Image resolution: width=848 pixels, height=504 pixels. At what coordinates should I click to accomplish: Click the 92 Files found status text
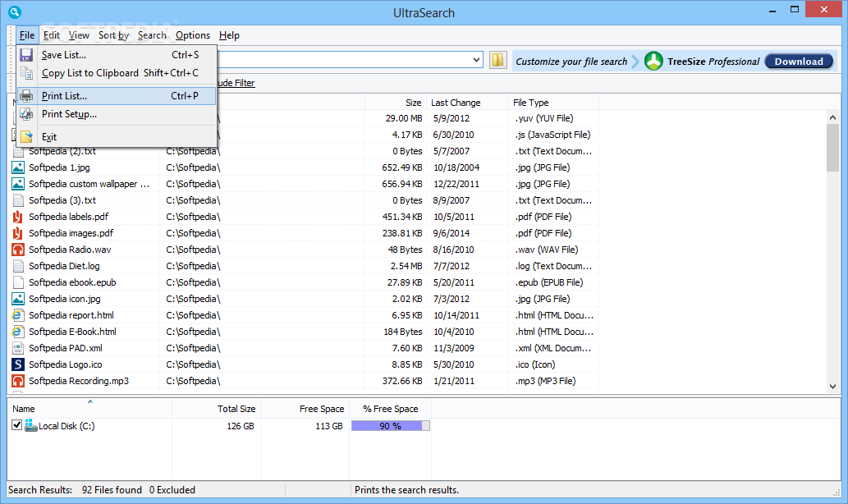[112, 490]
